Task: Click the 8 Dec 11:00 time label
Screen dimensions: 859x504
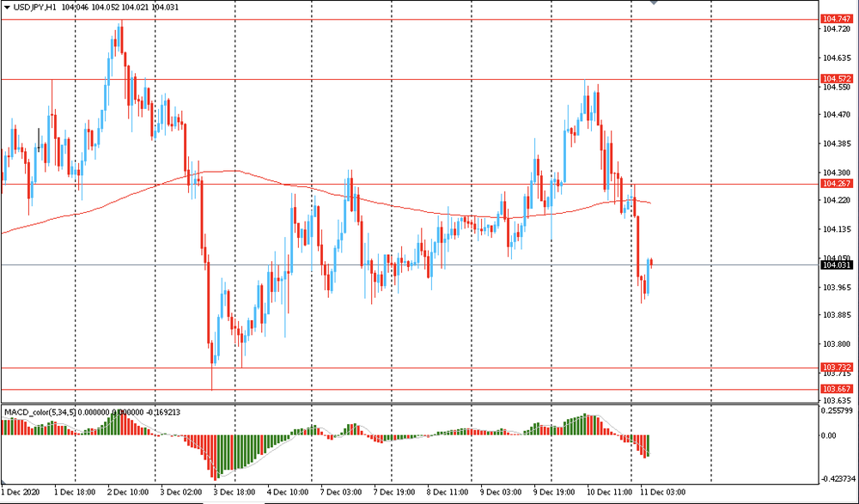Action: (x=448, y=493)
